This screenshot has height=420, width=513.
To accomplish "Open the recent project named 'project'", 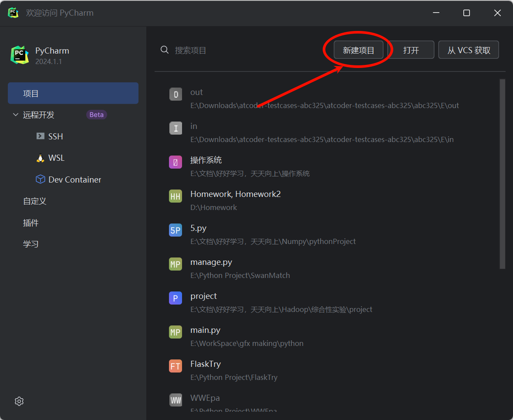I will point(327,302).
